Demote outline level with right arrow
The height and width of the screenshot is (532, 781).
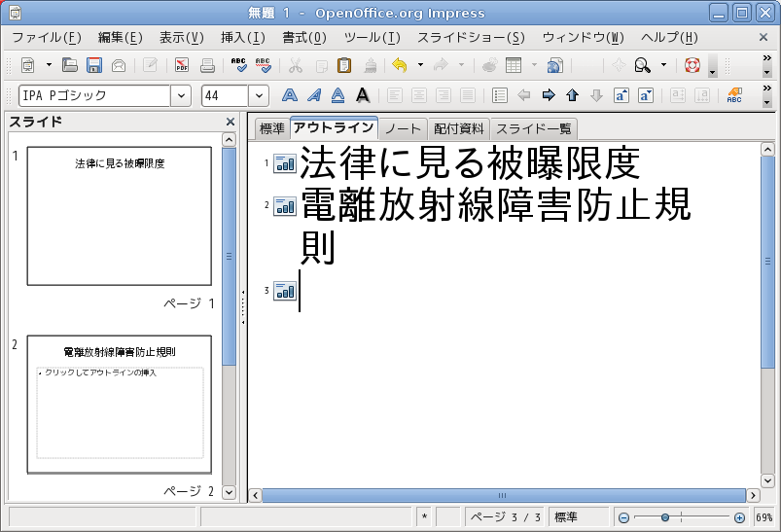coord(549,95)
